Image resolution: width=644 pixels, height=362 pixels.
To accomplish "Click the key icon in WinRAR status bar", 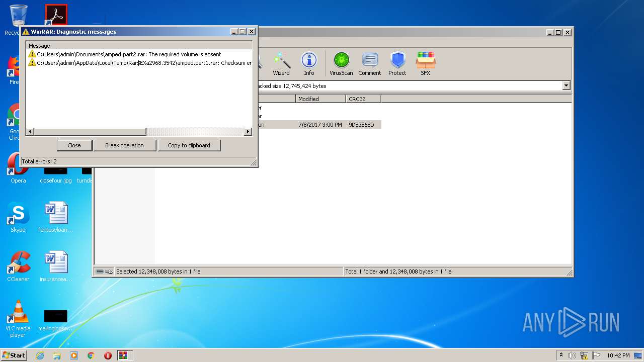I will point(109,271).
